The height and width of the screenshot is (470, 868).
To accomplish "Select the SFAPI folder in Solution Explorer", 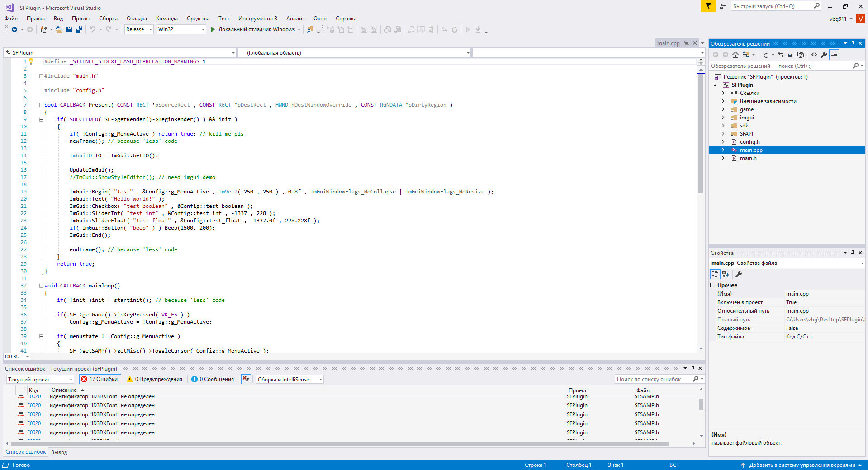I will (746, 134).
